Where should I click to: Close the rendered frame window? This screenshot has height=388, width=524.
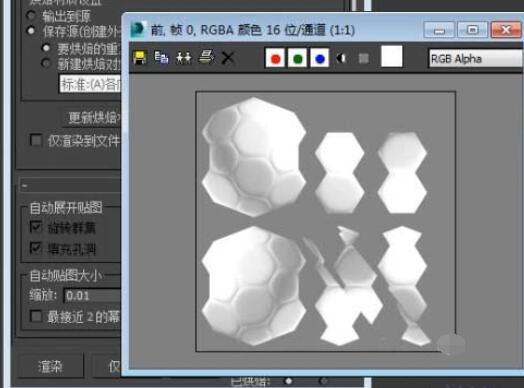[x=506, y=30]
